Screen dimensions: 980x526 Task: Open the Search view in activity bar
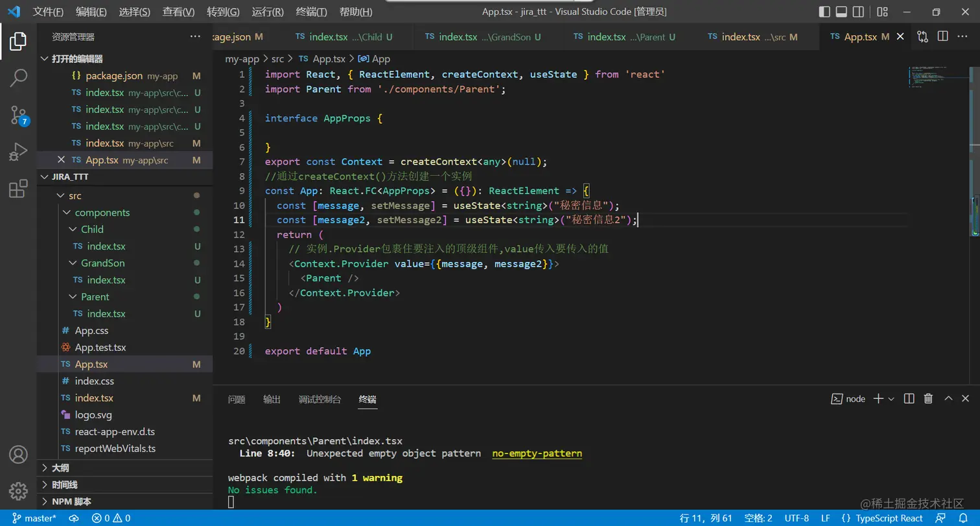18,78
